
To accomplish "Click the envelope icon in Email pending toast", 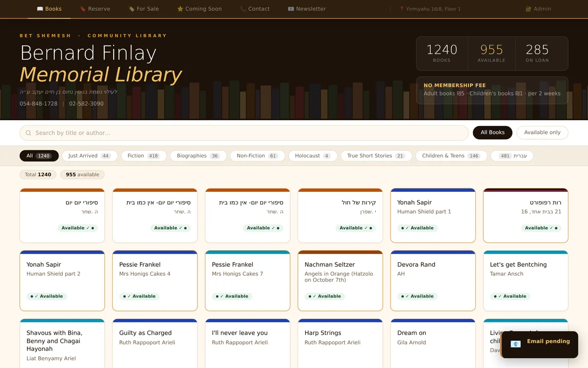I will [x=515, y=344].
